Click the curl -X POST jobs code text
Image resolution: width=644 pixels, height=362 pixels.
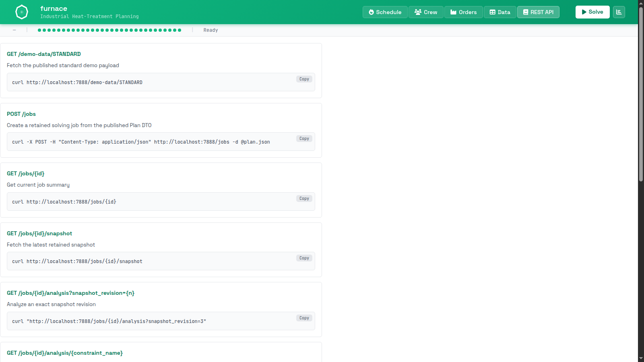pyautogui.click(x=141, y=142)
